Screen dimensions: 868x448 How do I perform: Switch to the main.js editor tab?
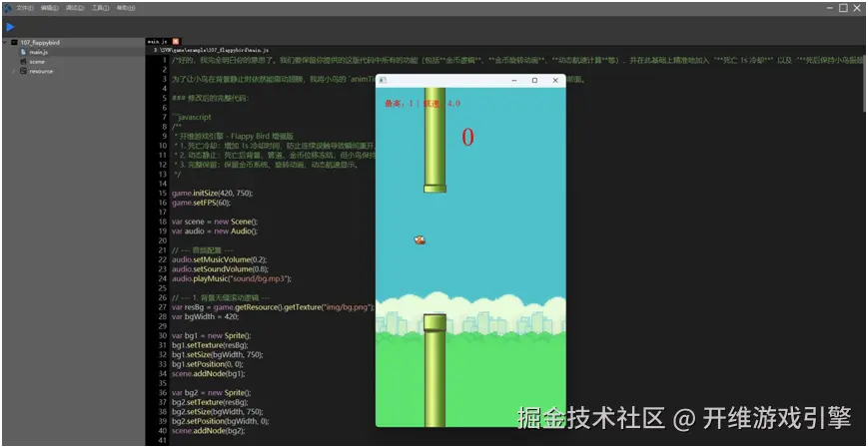(157, 42)
